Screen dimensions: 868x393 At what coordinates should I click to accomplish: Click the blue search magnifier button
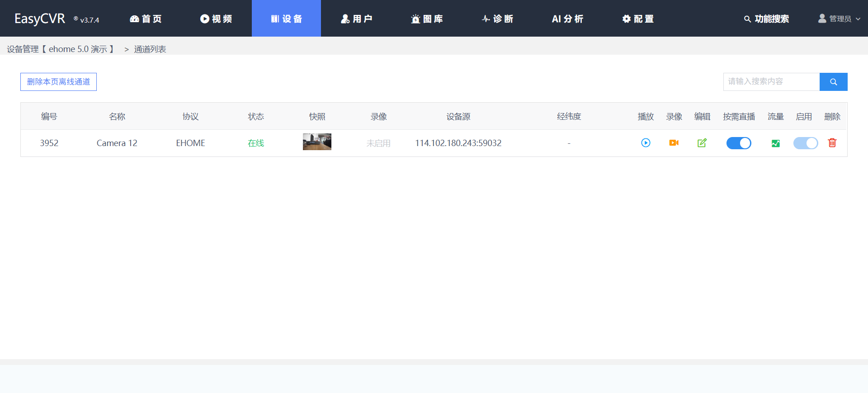point(833,82)
